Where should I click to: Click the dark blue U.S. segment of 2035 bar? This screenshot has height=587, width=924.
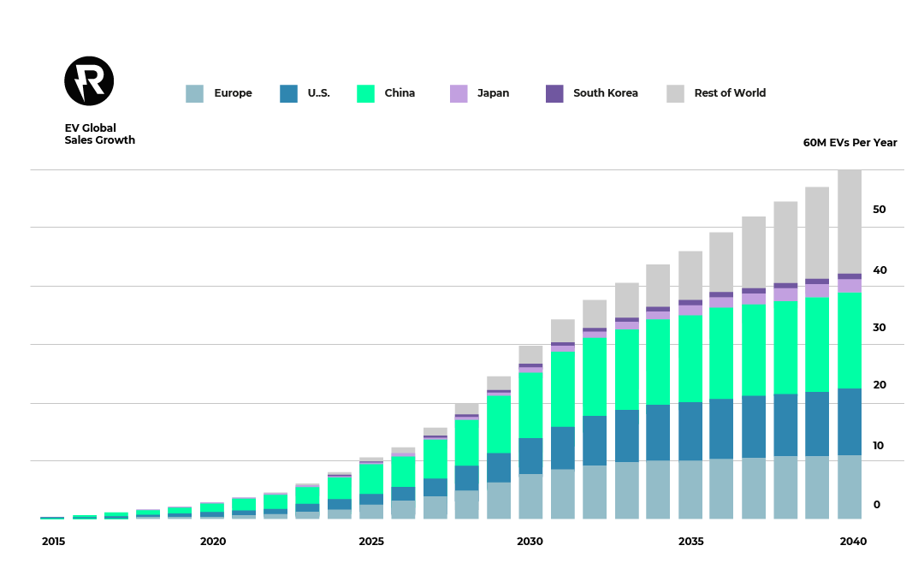(x=690, y=430)
